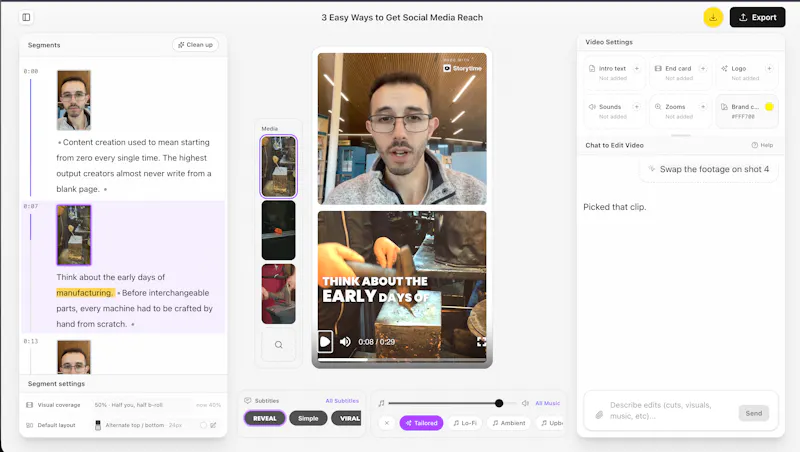Toggle the circle option in Default layout row
800x452 pixels.
coord(204,425)
